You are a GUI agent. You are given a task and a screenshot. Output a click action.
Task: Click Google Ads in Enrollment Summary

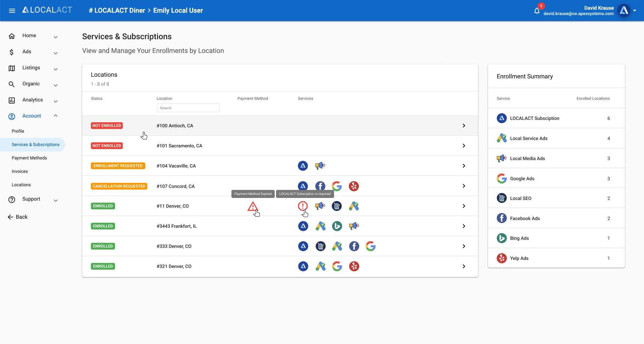[x=522, y=179]
